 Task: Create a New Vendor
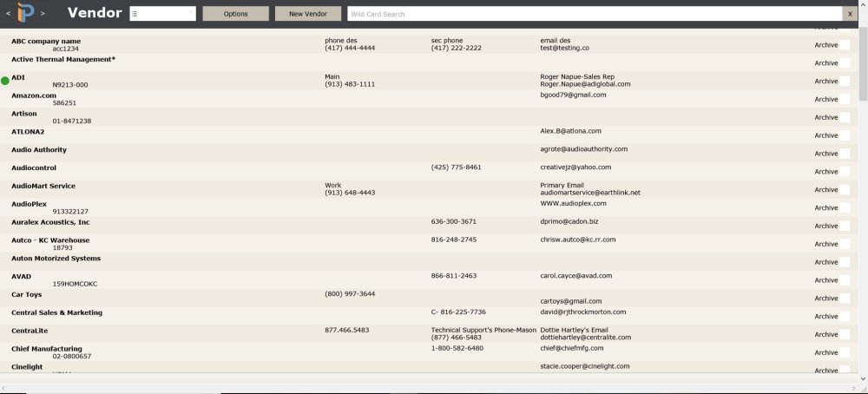[308, 14]
